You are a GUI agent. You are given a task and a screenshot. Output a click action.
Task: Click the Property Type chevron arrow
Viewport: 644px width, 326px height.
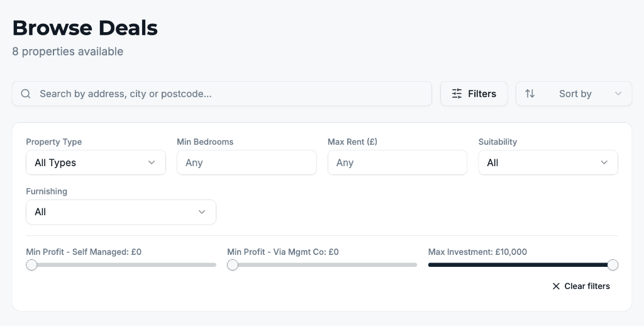click(152, 162)
